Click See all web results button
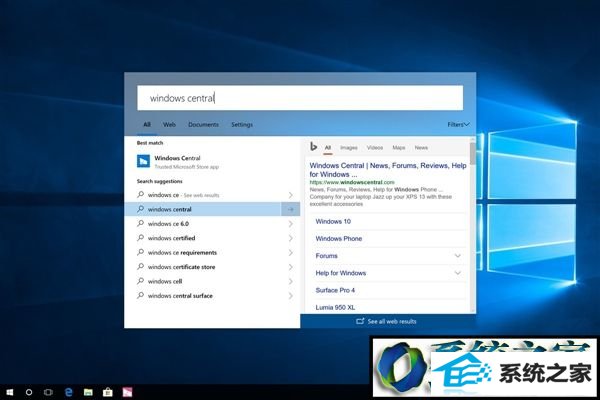Viewport: 600px width, 400px height. tap(388, 321)
